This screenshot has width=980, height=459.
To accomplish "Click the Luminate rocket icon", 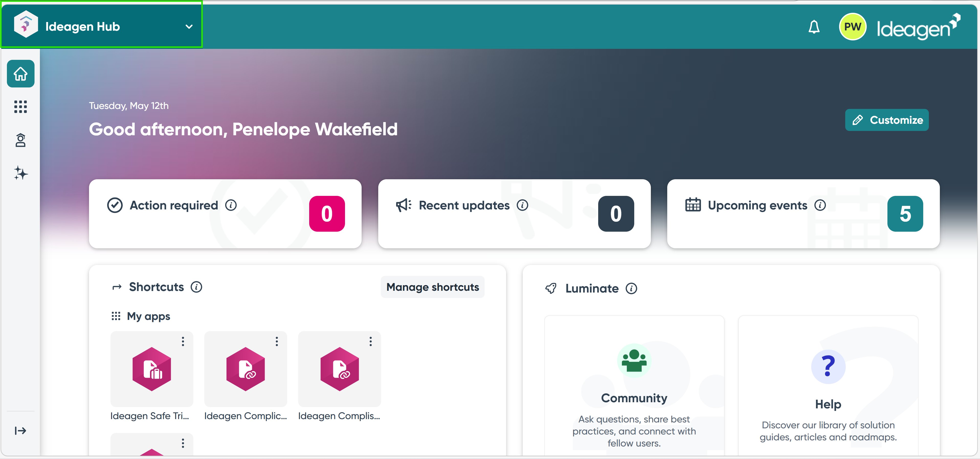I will click(551, 289).
